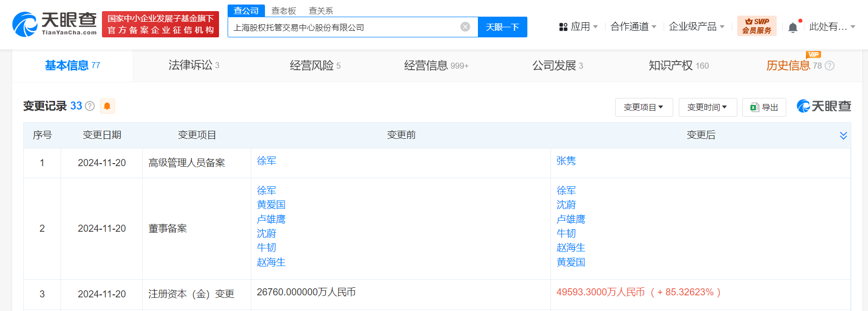This screenshot has height=311, width=868.
Task: Open 卢雄鹰 link in row 2 变更前
Action: click(271, 219)
